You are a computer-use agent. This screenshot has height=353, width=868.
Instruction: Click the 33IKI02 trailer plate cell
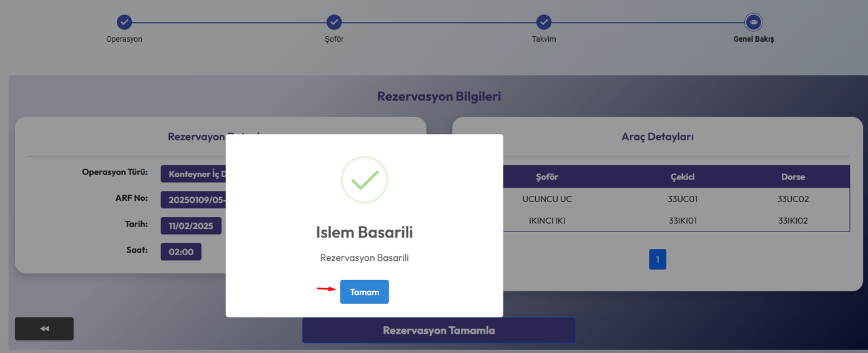click(792, 220)
